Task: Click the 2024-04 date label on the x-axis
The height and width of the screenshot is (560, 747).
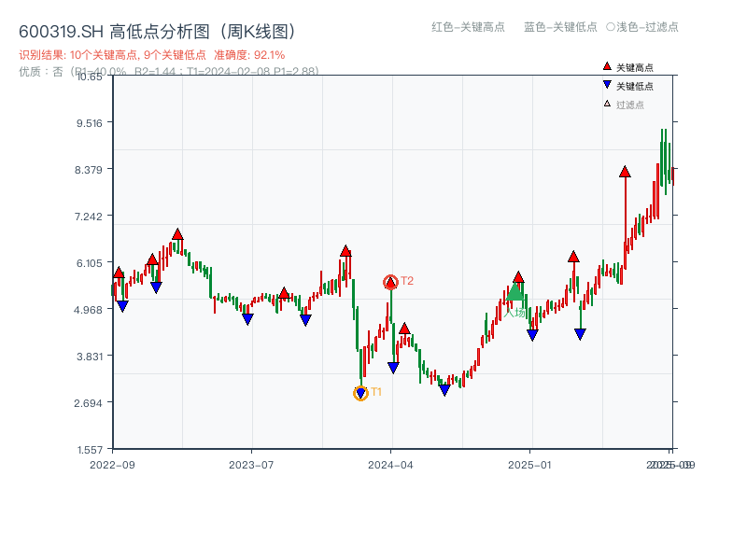Action: [392, 464]
